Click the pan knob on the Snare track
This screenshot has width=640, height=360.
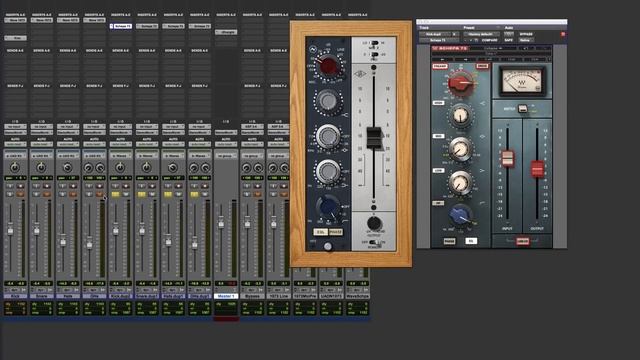[41, 167]
